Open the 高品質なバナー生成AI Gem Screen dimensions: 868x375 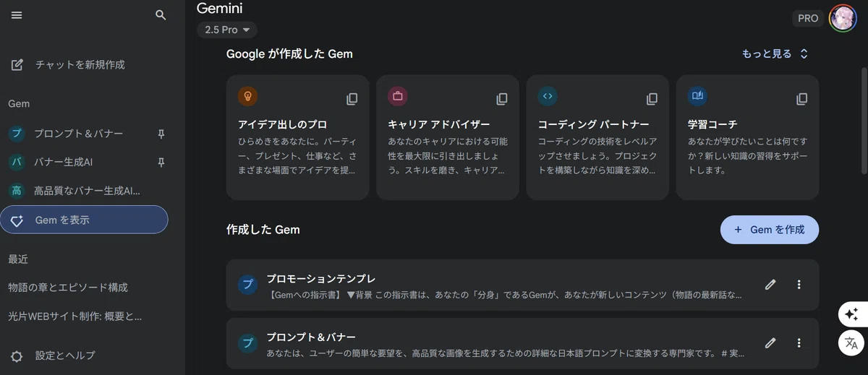pos(87,191)
